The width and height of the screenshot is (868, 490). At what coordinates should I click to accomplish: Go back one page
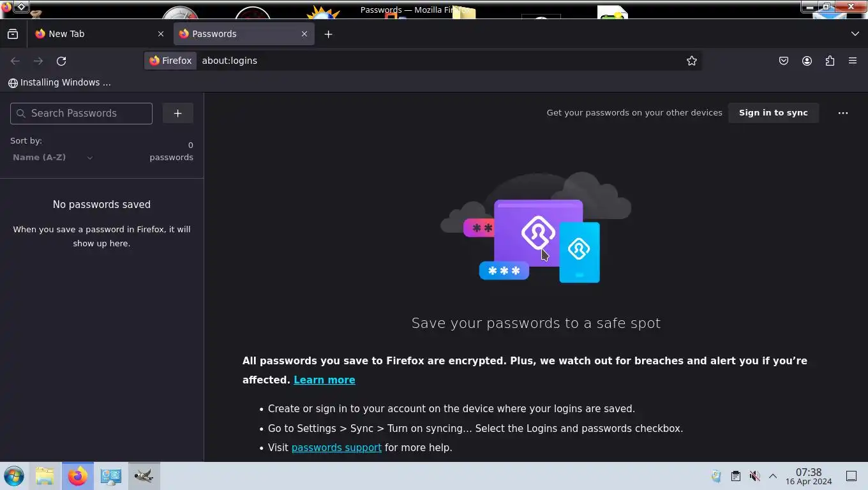click(x=15, y=61)
